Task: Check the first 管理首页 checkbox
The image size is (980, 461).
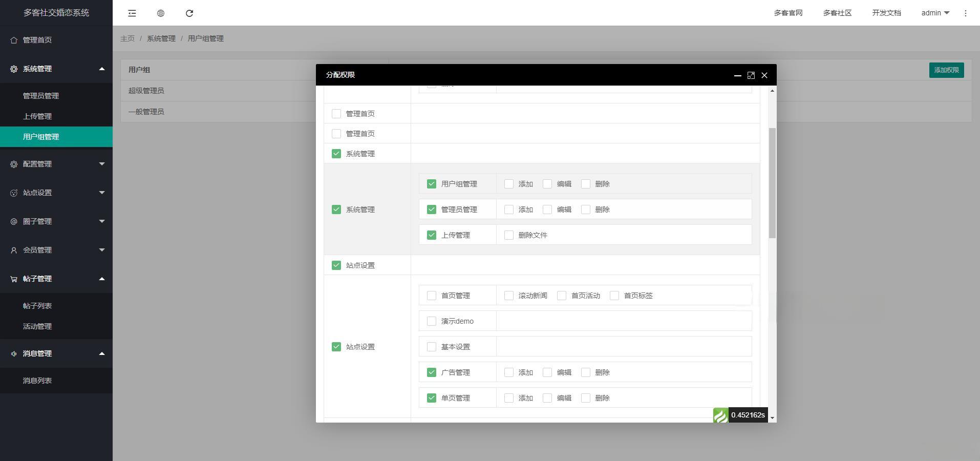Action: pyautogui.click(x=336, y=114)
